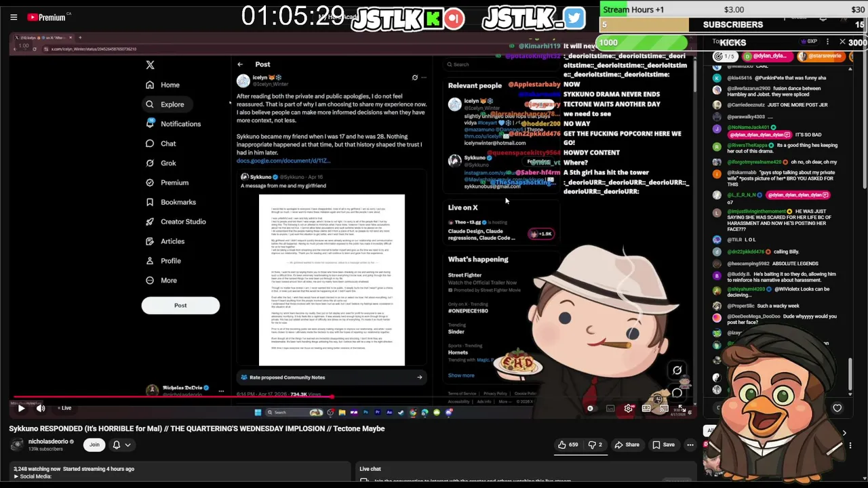Open the quoted letter image in post
Image resolution: width=868 pixels, height=488 pixels.
pyautogui.click(x=332, y=280)
